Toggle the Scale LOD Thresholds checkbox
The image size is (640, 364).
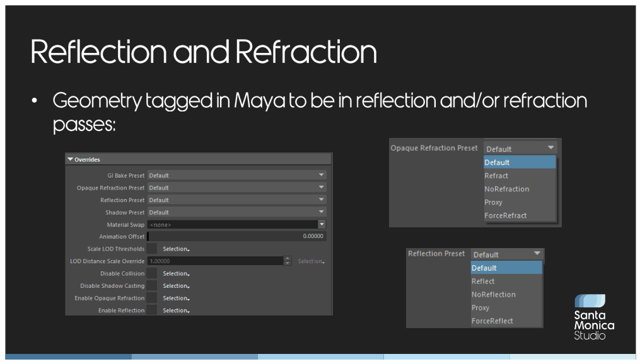pyautogui.click(x=152, y=249)
